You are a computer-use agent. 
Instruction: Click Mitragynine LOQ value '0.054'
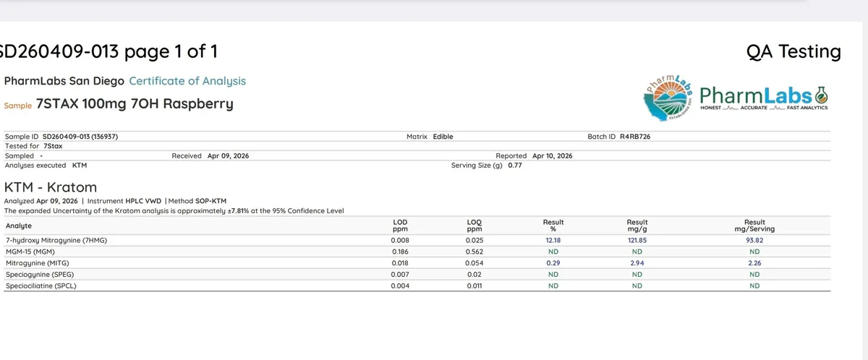[475, 263]
